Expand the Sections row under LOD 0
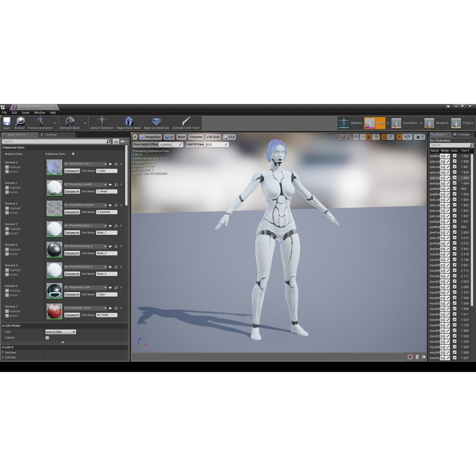476x476 pixels. (3, 353)
